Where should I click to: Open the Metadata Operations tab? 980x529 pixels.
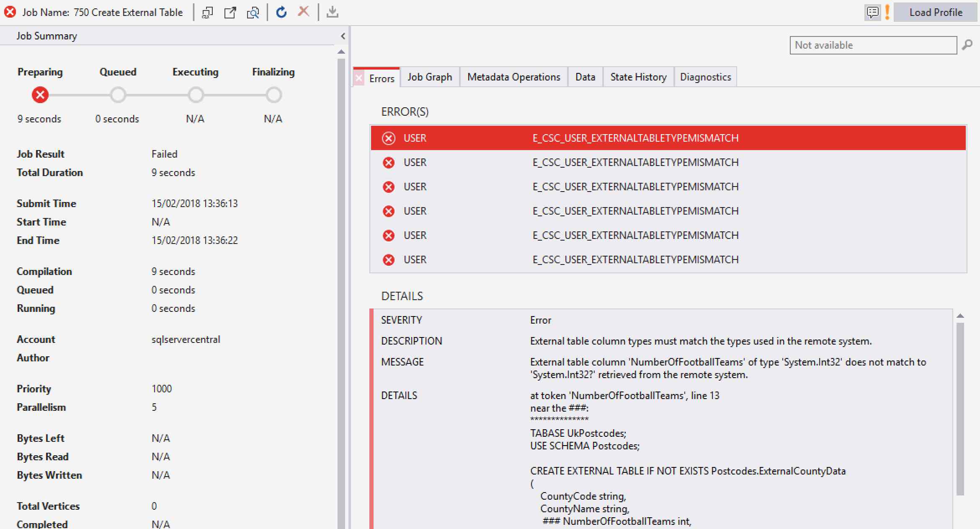pyautogui.click(x=513, y=77)
